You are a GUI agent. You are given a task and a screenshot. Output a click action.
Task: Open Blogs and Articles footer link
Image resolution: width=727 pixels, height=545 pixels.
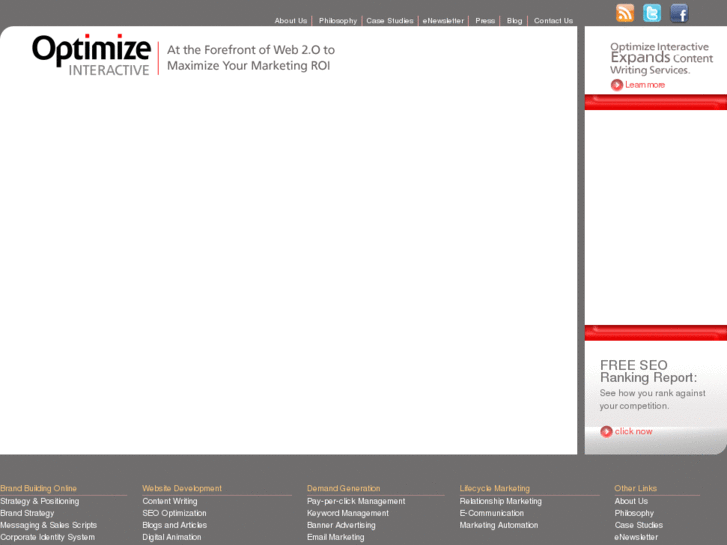174,525
